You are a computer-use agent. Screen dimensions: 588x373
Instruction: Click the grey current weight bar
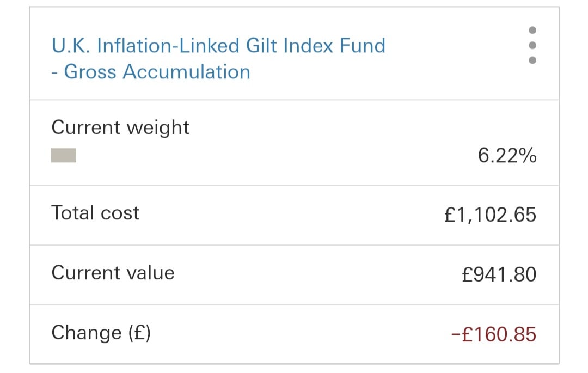(x=64, y=156)
